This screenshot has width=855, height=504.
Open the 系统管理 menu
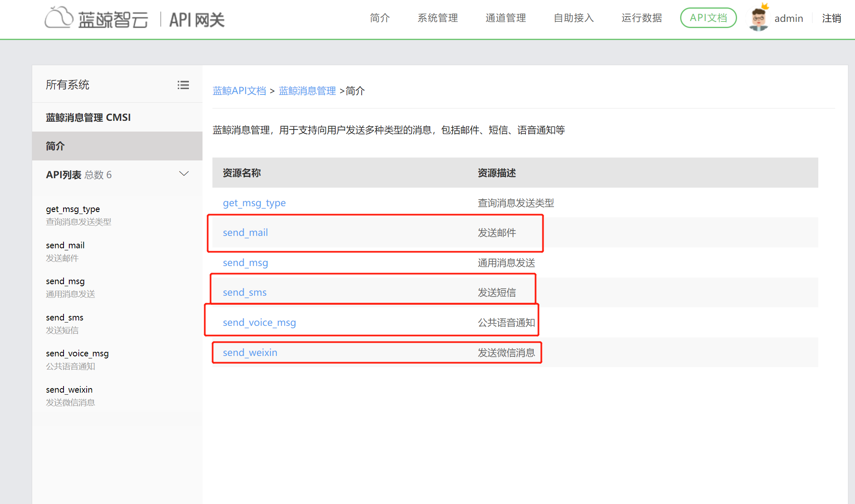(x=437, y=18)
